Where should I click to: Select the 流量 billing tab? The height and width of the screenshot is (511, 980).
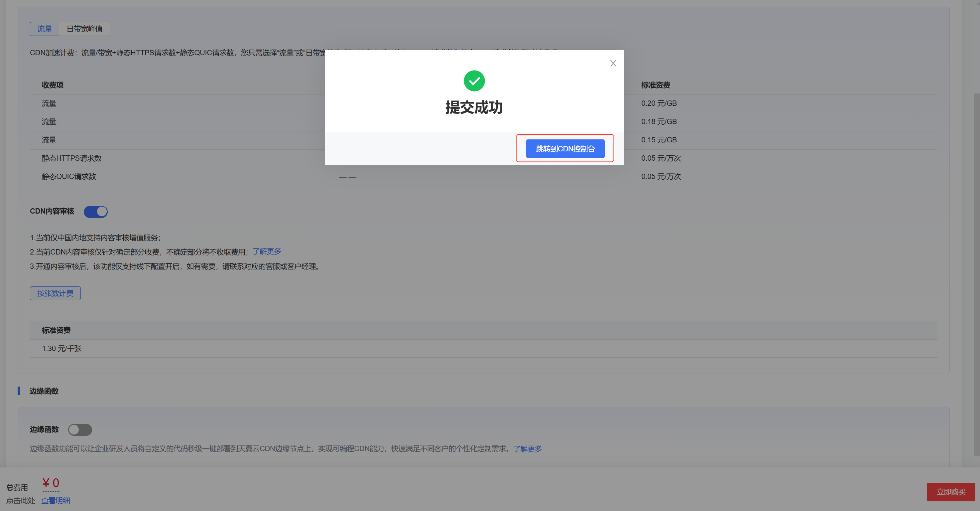pyautogui.click(x=45, y=29)
